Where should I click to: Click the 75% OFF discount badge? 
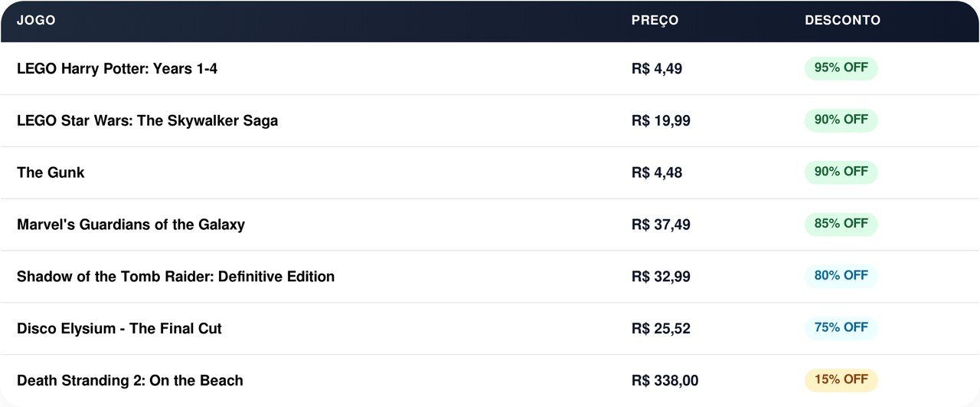841,328
